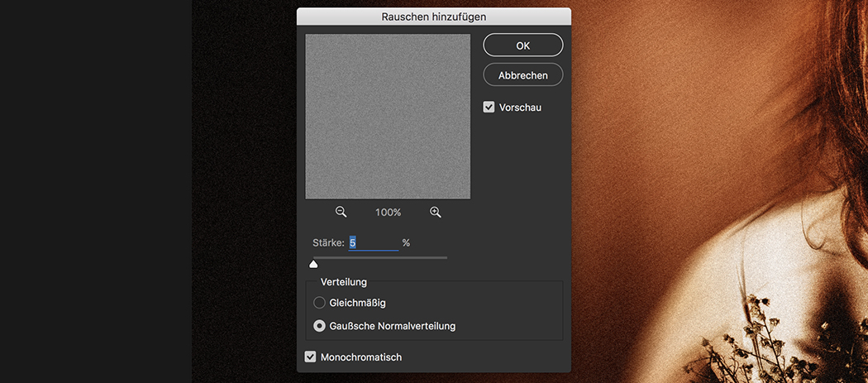Click the Rauschen hinzufügen title bar
This screenshot has width=868, height=383.
(434, 17)
